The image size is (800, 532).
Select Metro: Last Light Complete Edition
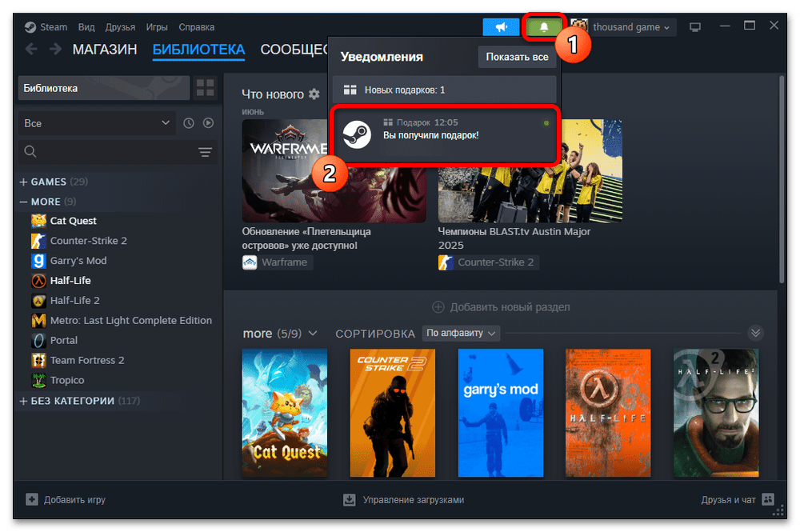coord(131,320)
